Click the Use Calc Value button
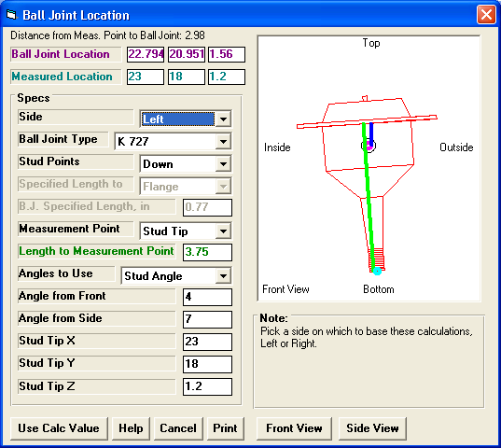 tap(59, 428)
